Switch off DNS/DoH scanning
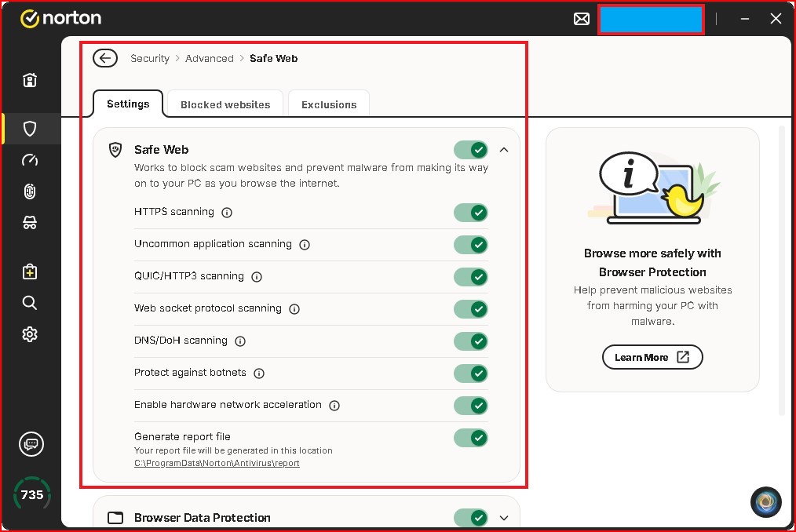Viewport: 796px width, 532px height. point(470,341)
